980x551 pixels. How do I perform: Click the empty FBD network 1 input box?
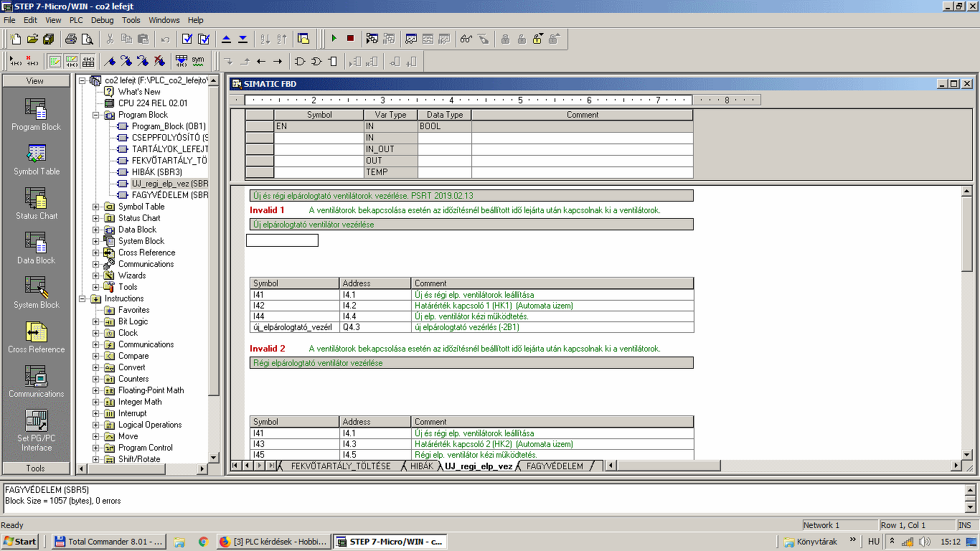pyautogui.click(x=282, y=240)
